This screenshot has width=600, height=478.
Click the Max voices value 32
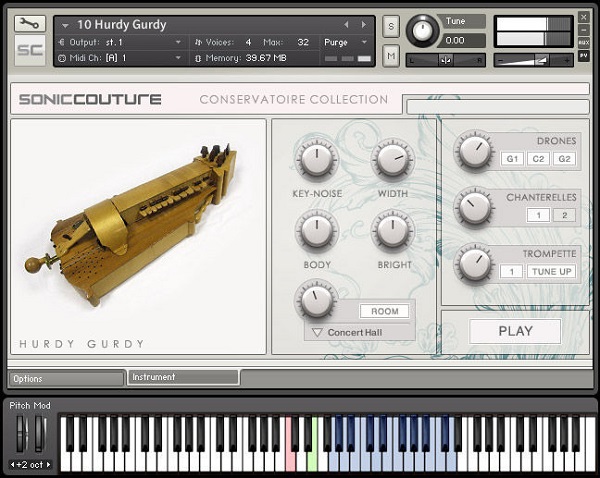tap(303, 42)
